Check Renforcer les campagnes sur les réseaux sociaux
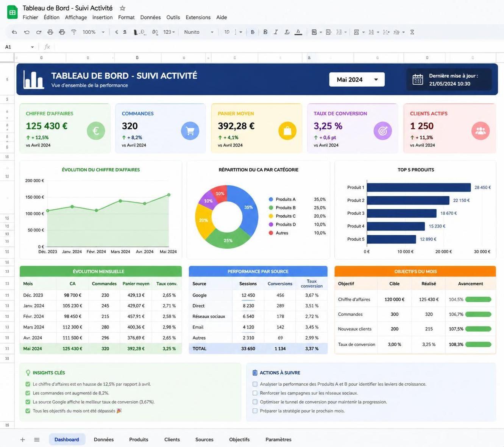Viewport: 504px width, 447px height. pyautogui.click(x=255, y=393)
